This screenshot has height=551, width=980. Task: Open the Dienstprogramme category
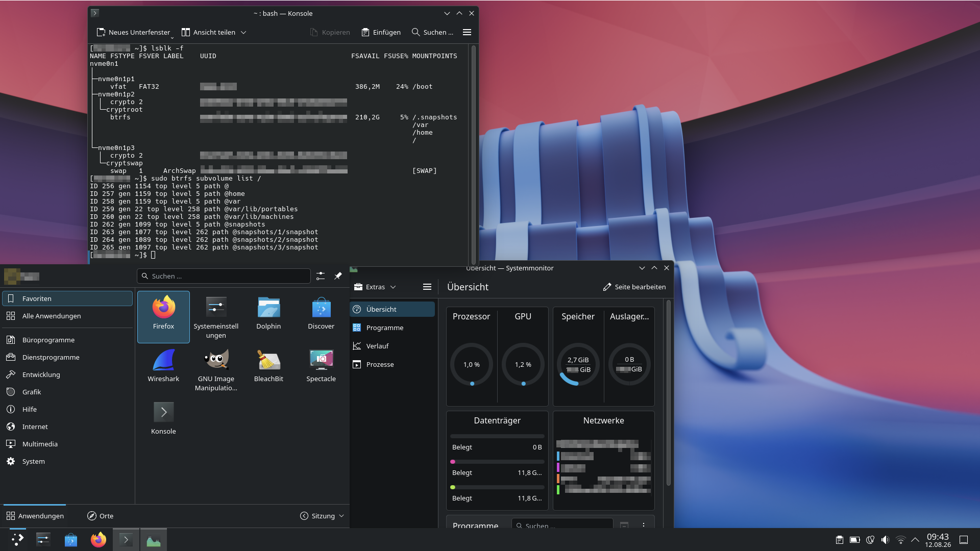[x=67, y=357]
